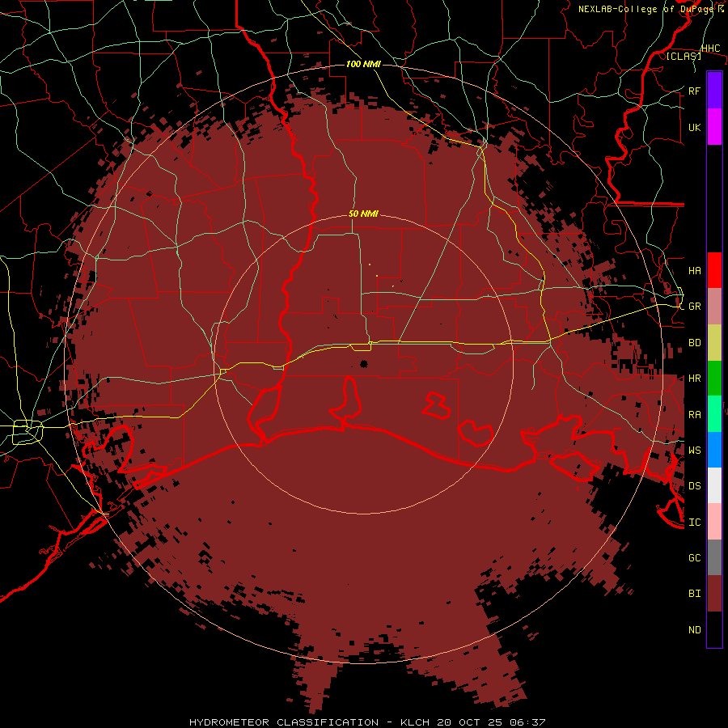Click the HA legend label
The height and width of the screenshot is (728, 728).
695,271
